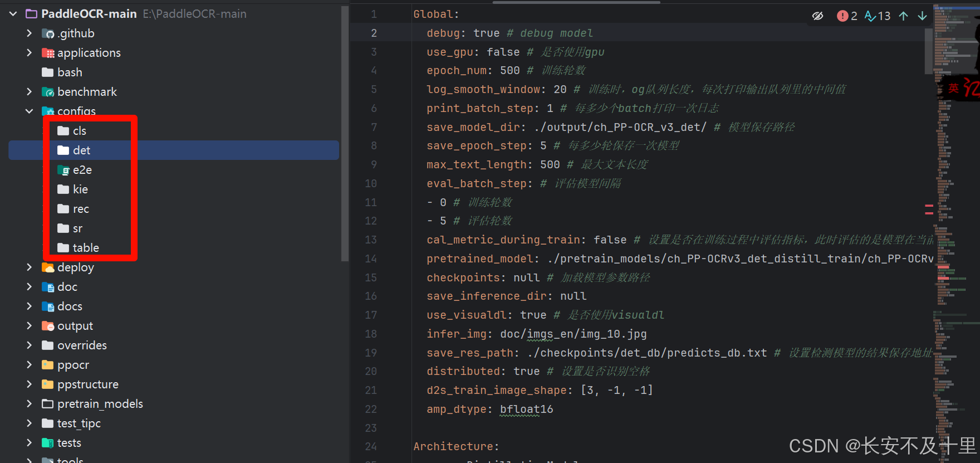Image resolution: width=980 pixels, height=463 pixels.
Task: Select the cls folder name
Action: pos(80,131)
